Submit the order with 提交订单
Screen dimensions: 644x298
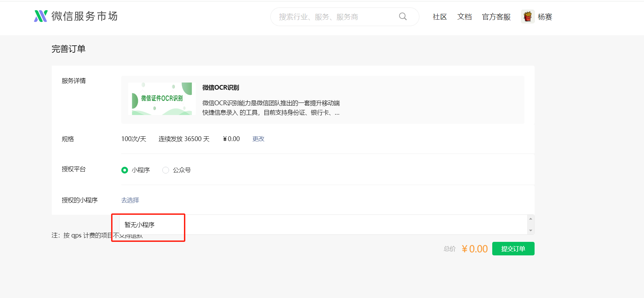[513, 249]
